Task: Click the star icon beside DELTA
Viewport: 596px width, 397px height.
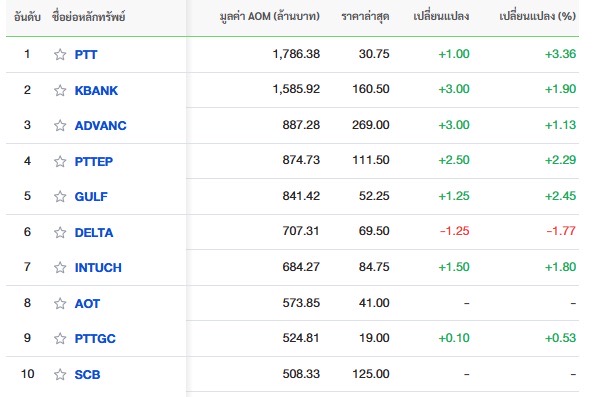Action: (60, 232)
